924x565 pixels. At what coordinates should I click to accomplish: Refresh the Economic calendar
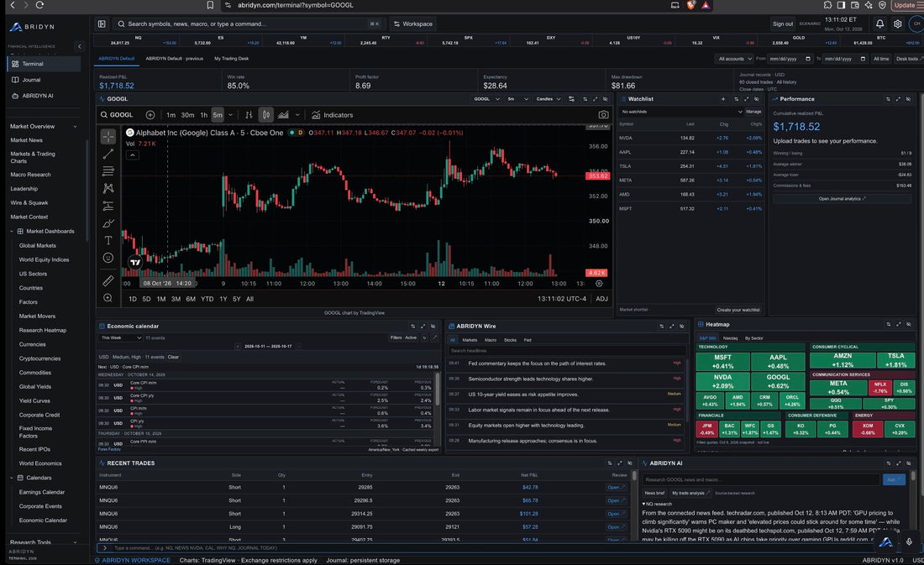tap(425, 337)
